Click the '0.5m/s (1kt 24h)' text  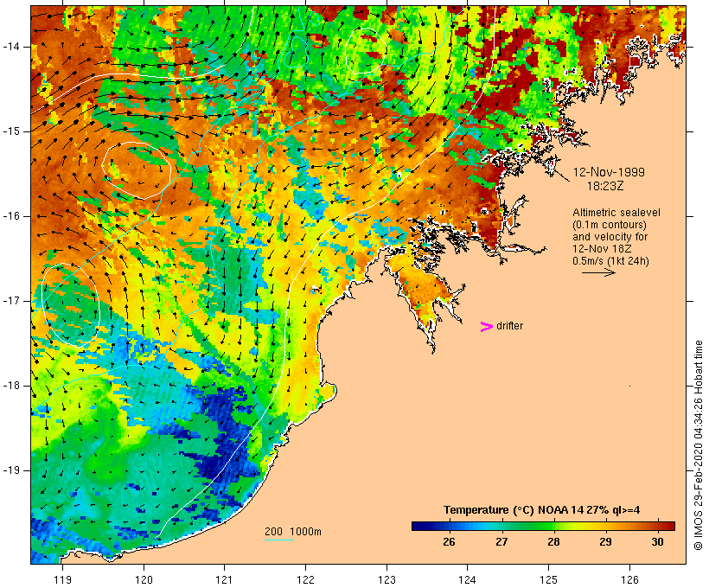tap(610, 261)
